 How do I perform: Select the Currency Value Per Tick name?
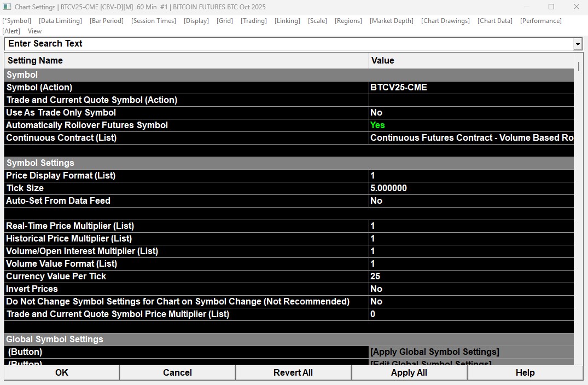click(56, 277)
